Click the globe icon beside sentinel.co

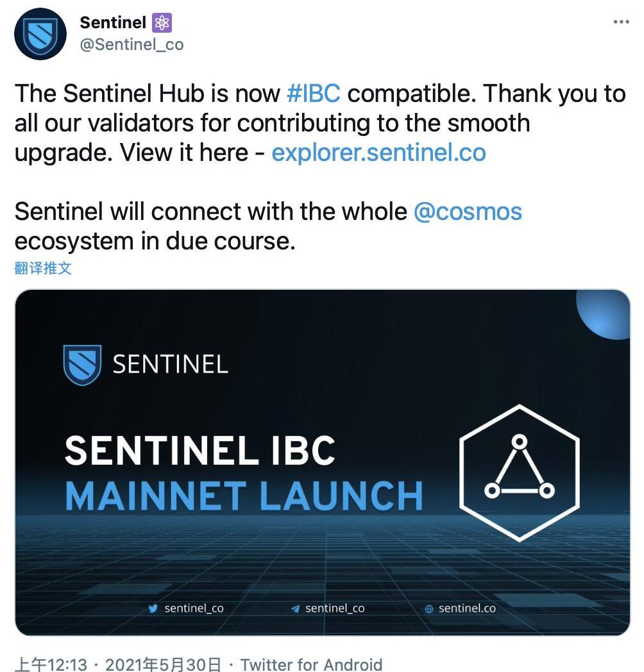click(429, 609)
